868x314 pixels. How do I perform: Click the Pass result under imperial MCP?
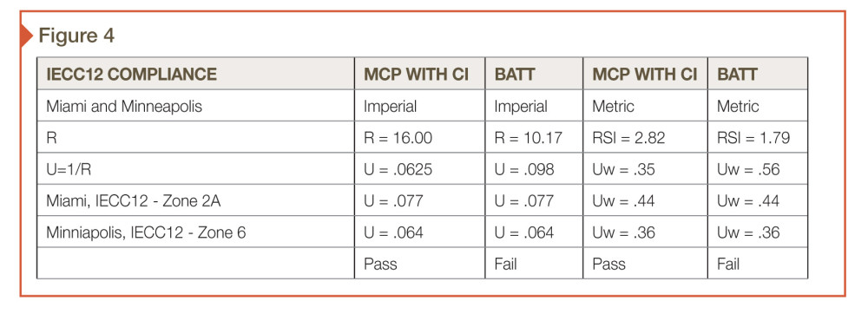click(380, 265)
